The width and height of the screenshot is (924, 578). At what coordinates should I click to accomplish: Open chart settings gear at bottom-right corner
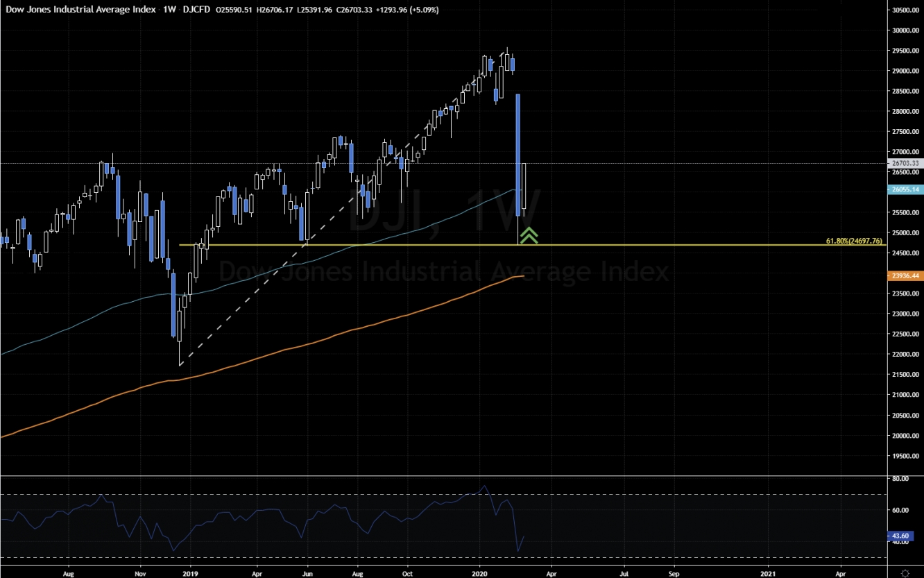pyautogui.click(x=907, y=573)
